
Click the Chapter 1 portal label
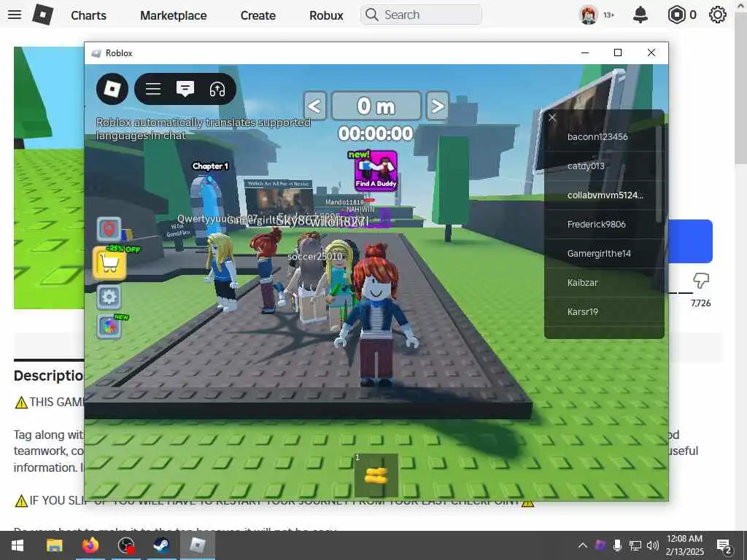pos(210,166)
